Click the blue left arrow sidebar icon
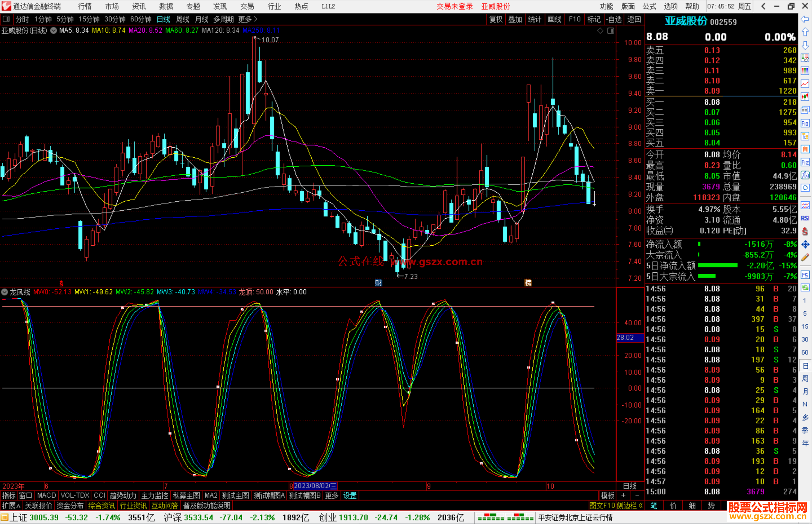812x524 pixels. click(x=805, y=19)
